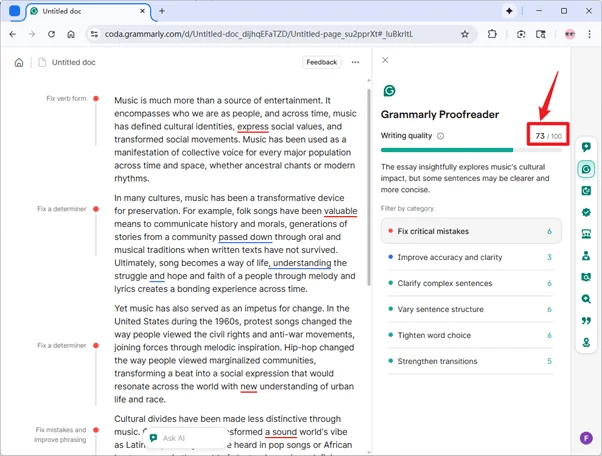This screenshot has width=602, height=456.
Task: Click the document vertical scrollbar
Action: coord(369,188)
